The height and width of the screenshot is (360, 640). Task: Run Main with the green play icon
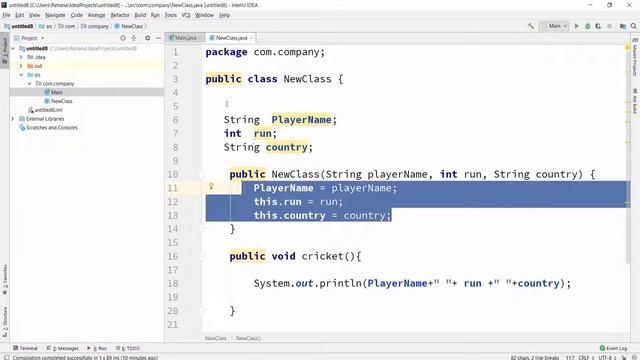pos(577,26)
